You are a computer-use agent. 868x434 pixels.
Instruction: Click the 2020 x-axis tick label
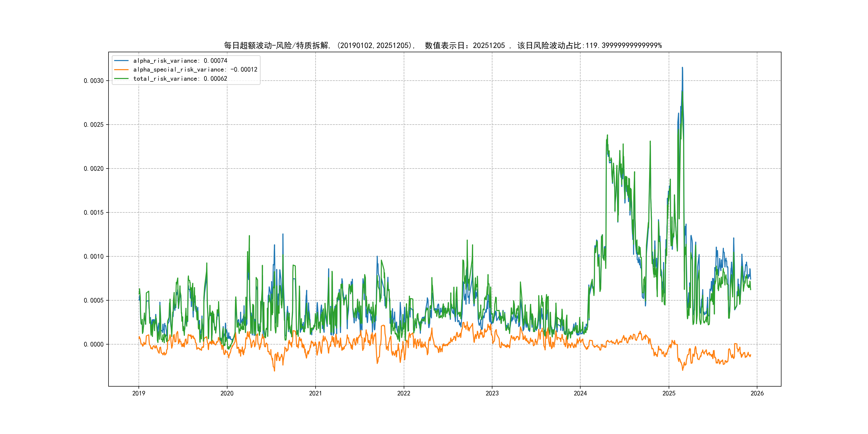[x=227, y=393]
